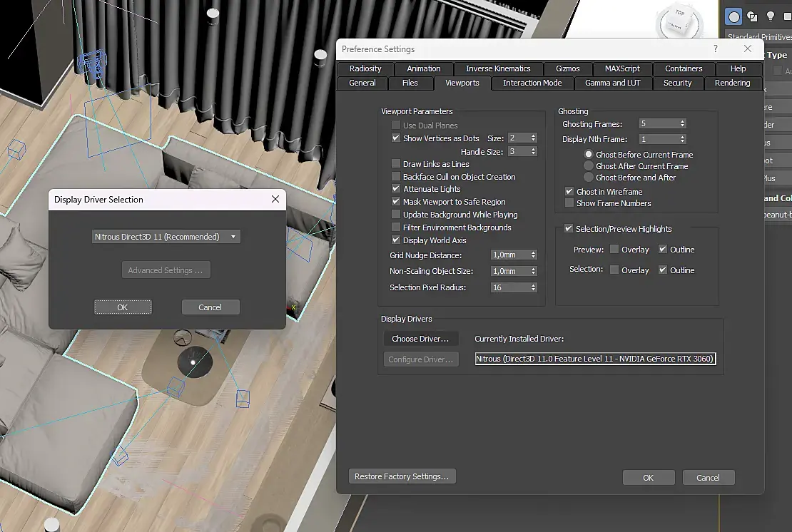Select the Shapes category icon

click(752, 16)
